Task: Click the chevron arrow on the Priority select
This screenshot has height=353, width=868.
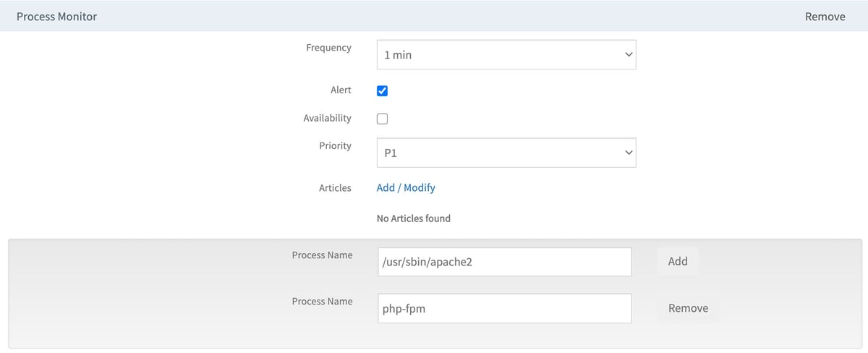Action: (x=628, y=153)
